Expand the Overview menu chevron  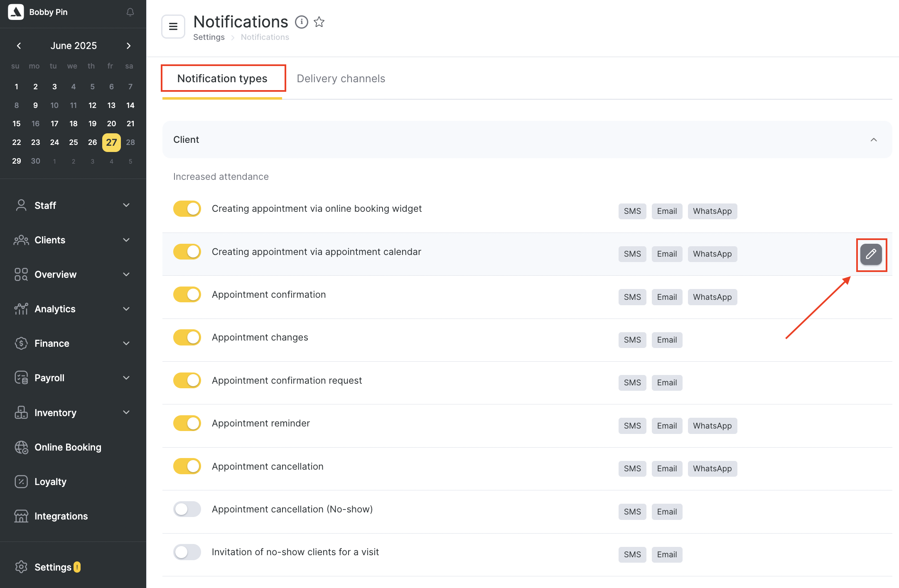126,274
